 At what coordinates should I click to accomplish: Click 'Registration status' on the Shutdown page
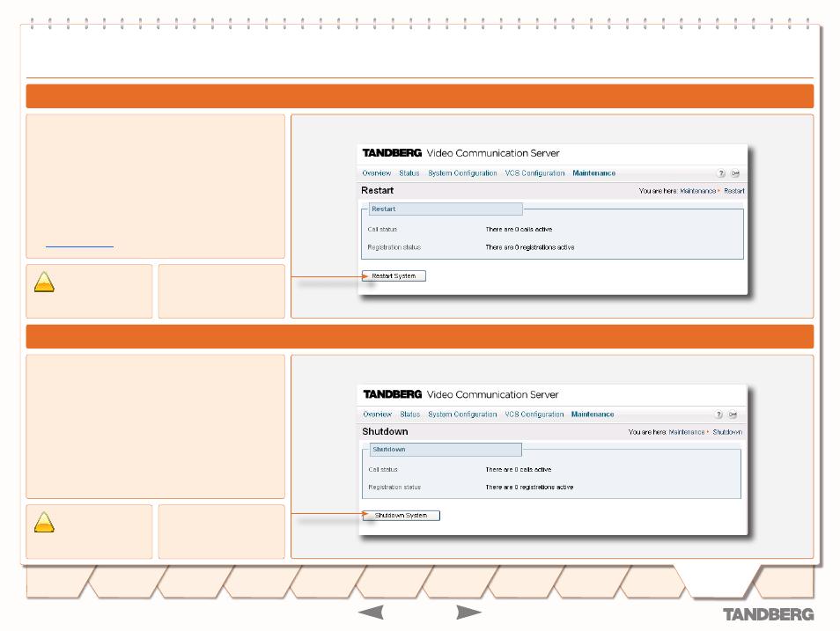pyautogui.click(x=394, y=488)
